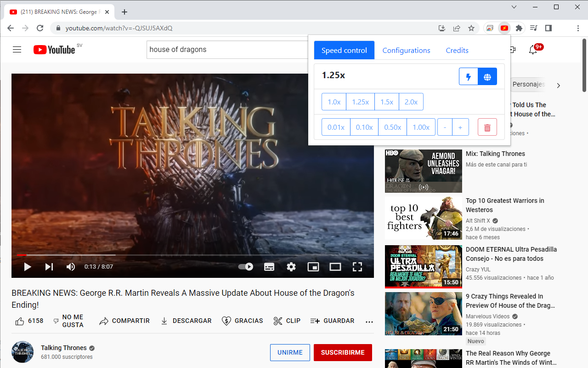Open player settings gear
588x368 pixels.
pos(291,267)
